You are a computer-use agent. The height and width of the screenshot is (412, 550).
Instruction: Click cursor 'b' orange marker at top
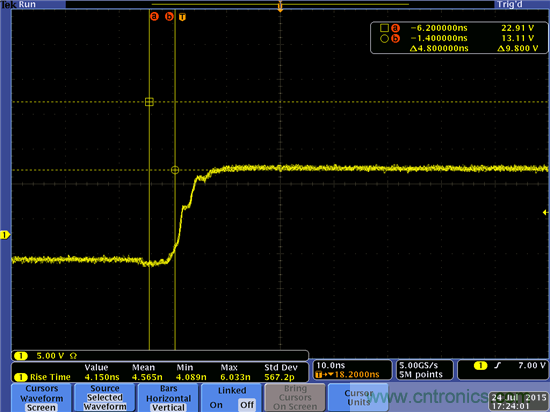pos(169,16)
